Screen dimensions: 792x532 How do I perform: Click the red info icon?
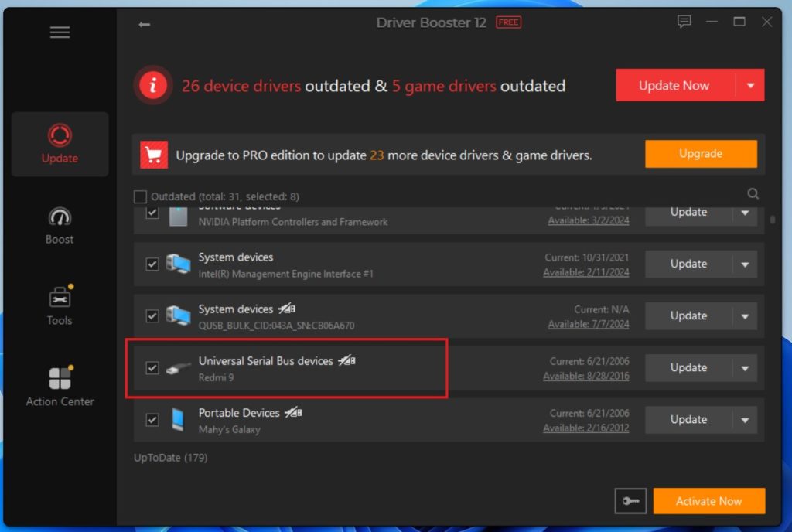coord(153,85)
